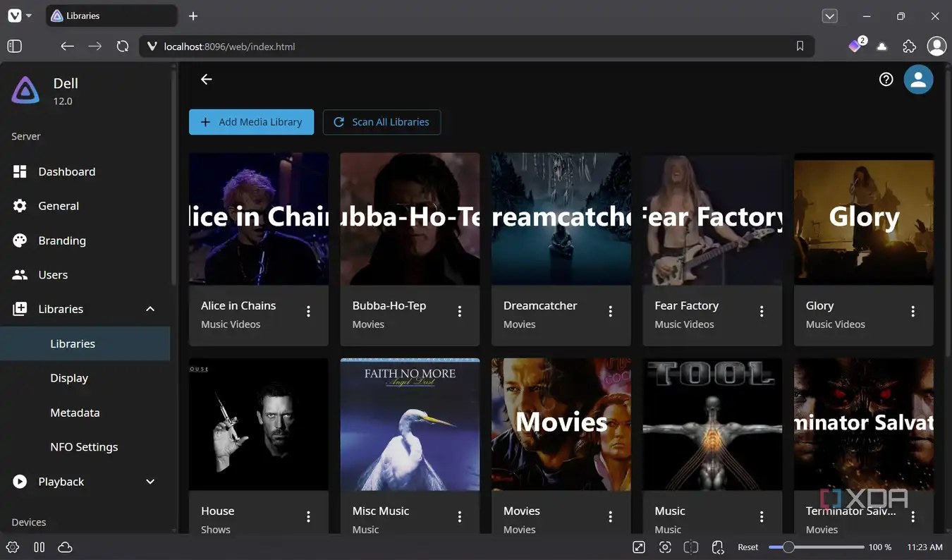Go forward using browser forward arrow
The width and height of the screenshot is (952, 560).
tap(95, 46)
